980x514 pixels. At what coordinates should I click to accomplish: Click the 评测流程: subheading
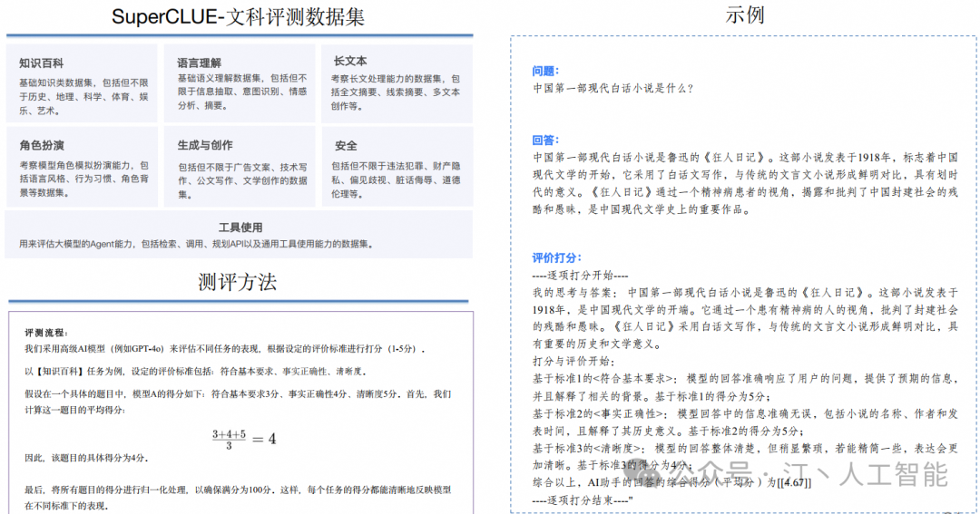(x=46, y=333)
